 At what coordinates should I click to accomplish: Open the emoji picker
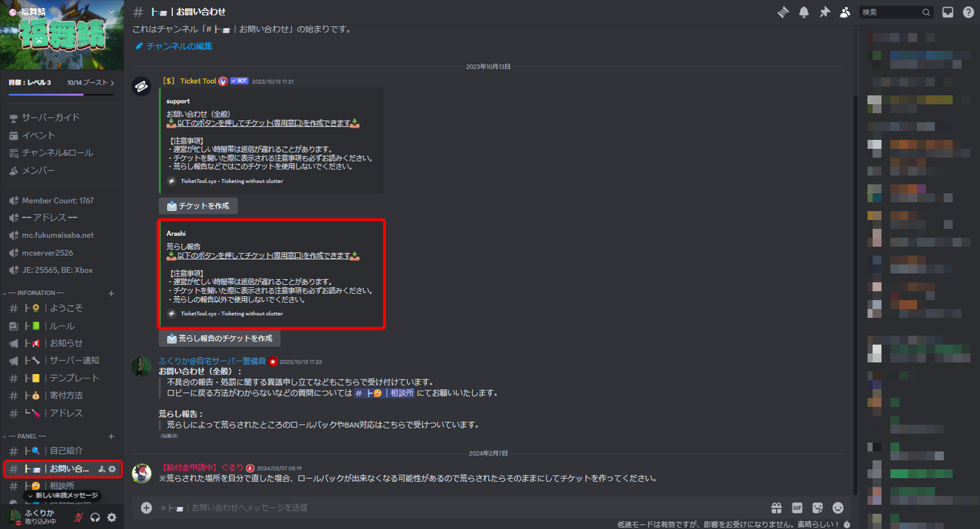[x=838, y=507]
